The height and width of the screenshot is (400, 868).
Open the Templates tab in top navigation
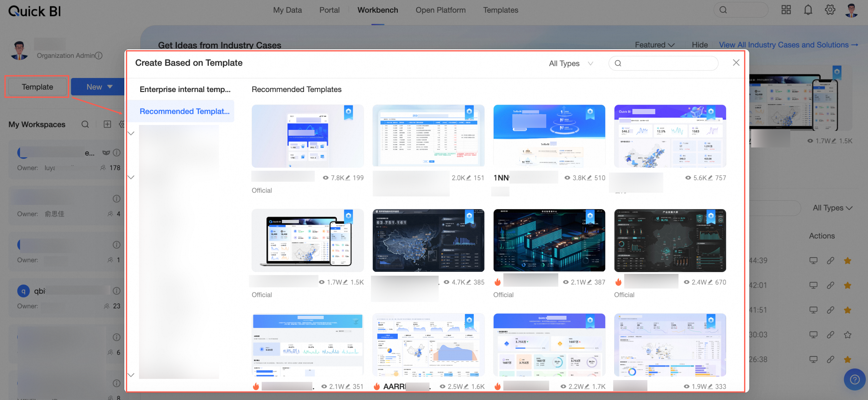[x=500, y=10]
